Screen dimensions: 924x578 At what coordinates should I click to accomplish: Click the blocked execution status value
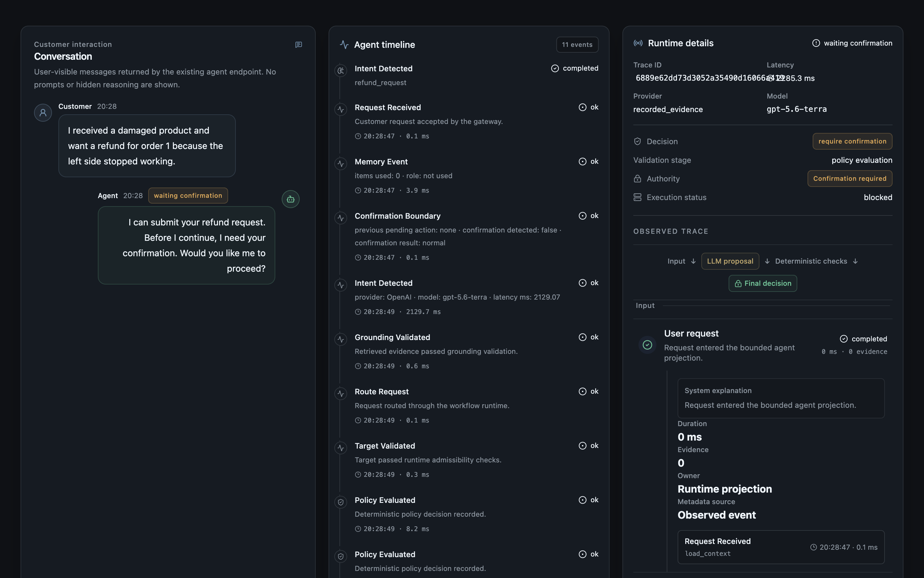tap(878, 197)
